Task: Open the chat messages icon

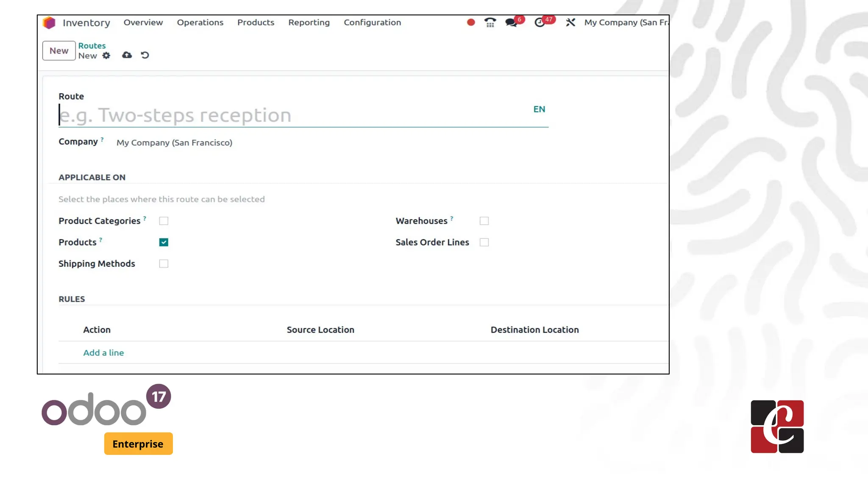Action: coord(512,22)
